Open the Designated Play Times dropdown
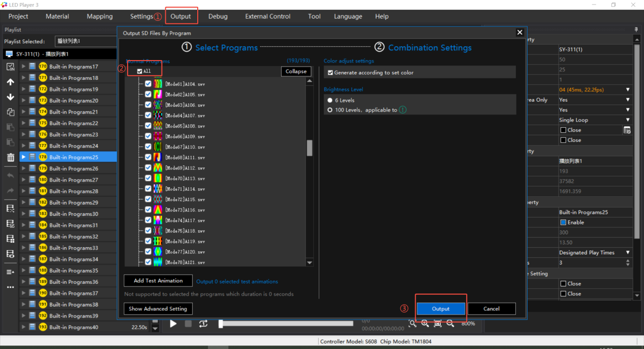The height and width of the screenshot is (349, 644). (628, 252)
